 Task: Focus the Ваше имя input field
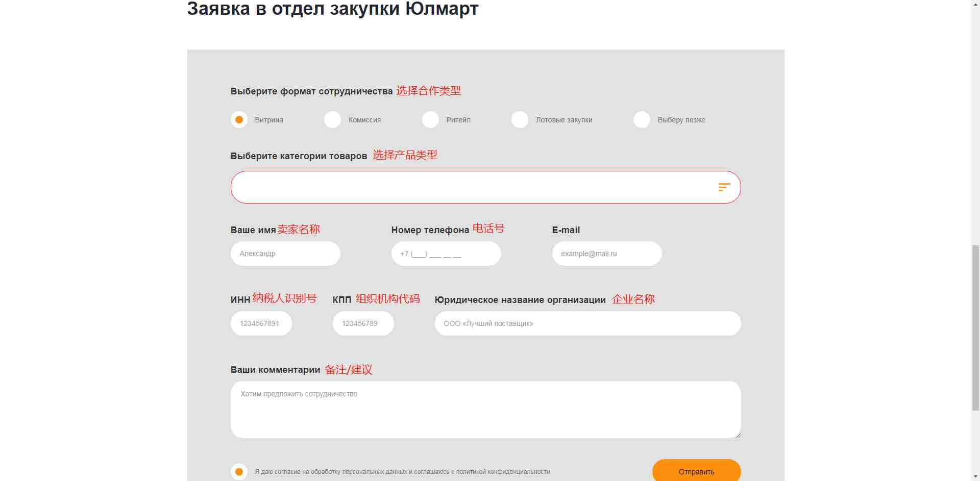[285, 254]
